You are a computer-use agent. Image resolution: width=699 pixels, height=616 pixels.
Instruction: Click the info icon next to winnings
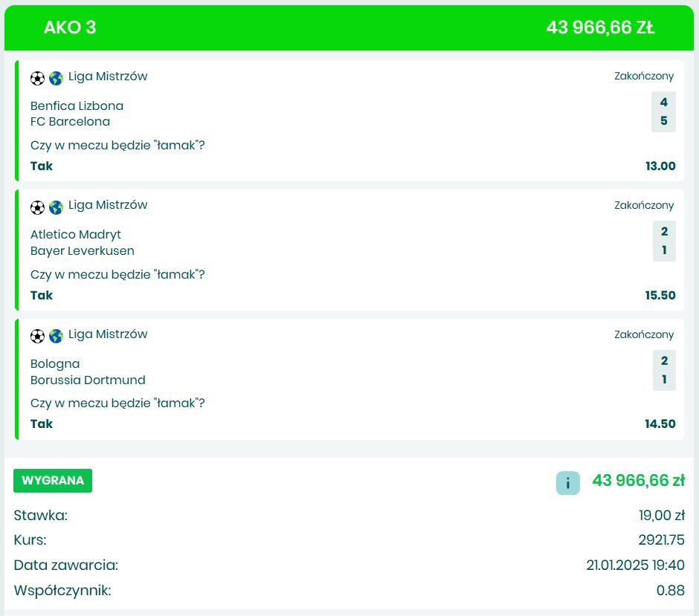click(x=567, y=483)
